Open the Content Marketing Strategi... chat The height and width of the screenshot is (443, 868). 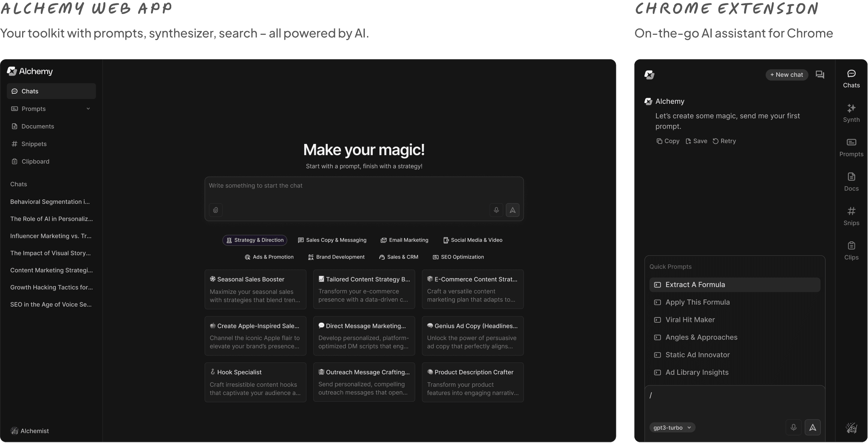coord(52,270)
